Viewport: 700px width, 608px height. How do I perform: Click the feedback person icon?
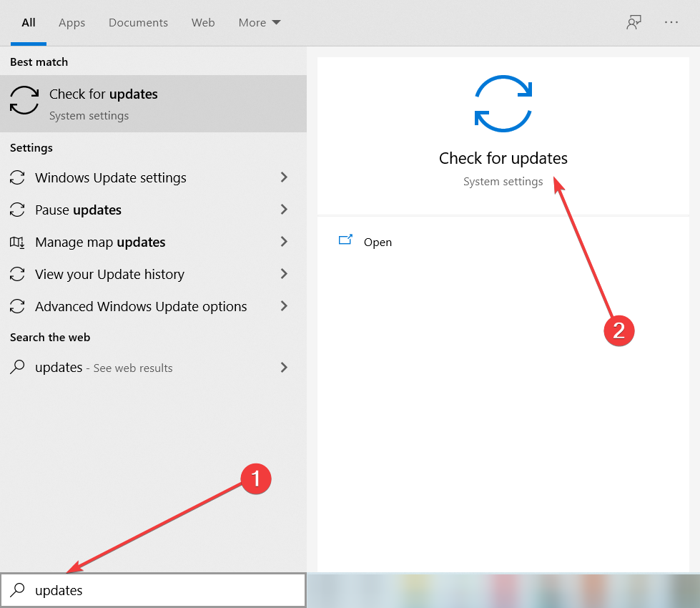634,22
